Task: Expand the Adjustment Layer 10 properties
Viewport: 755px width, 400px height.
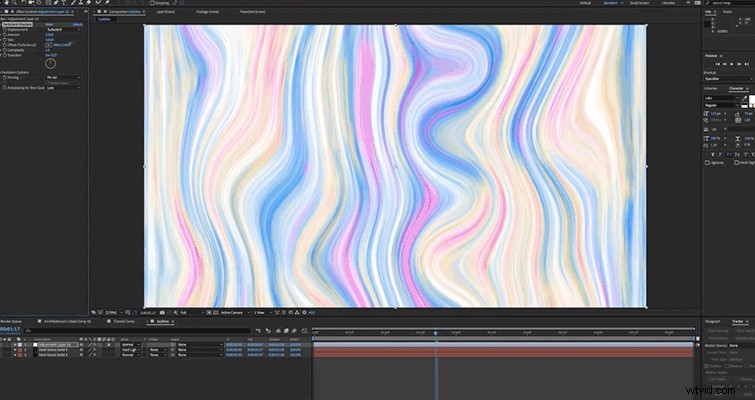Action: [15, 345]
